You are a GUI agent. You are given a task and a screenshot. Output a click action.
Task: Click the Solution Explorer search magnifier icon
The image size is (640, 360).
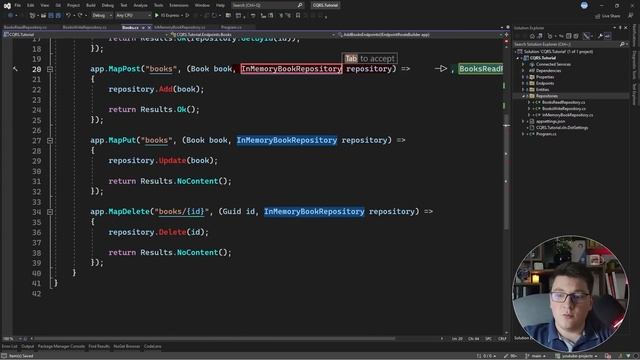622,44
